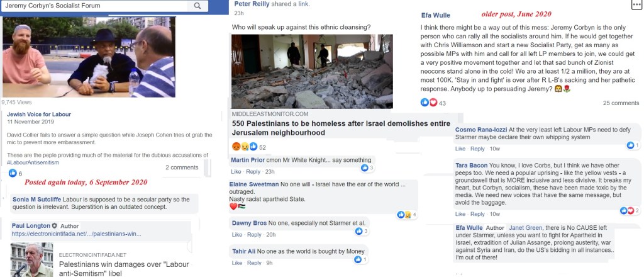Image resolution: width=644 pixels, height=277 pixels.
Task: Expand the 2 comments link
Action: tap(182, 167)
